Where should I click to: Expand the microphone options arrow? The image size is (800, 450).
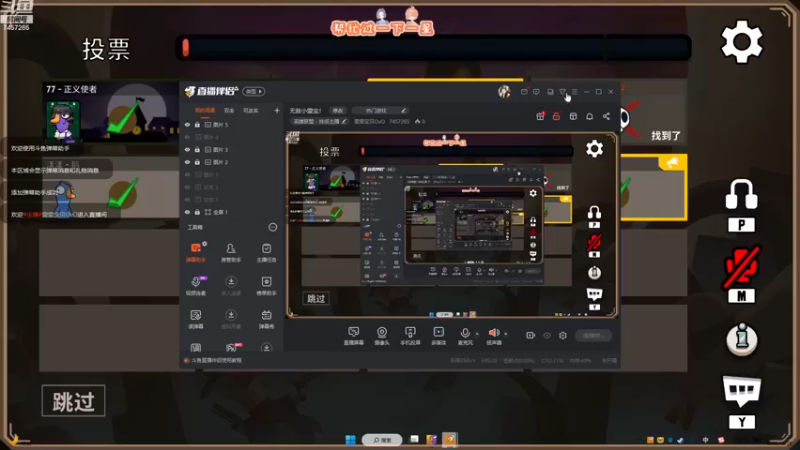(477, 334)
